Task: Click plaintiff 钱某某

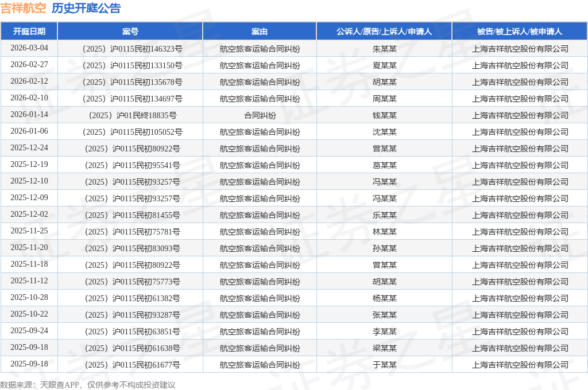Action: 384,115
